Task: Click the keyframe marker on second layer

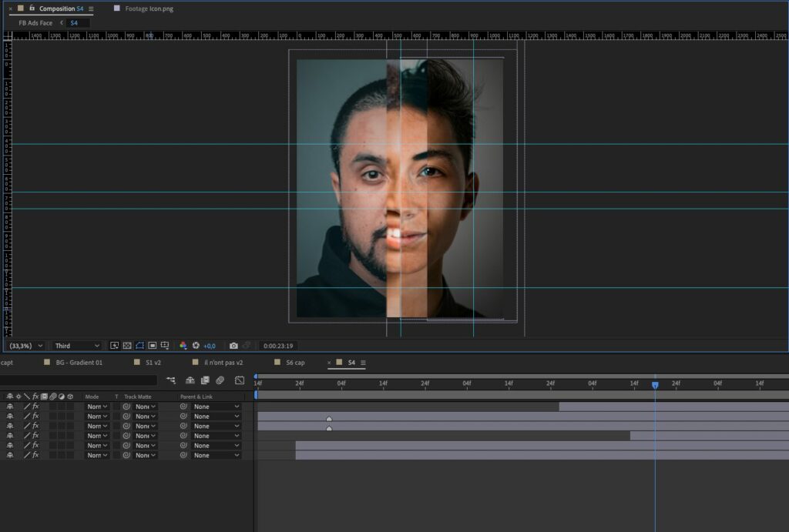Action: pyautogui.click(x=329, y=420)
